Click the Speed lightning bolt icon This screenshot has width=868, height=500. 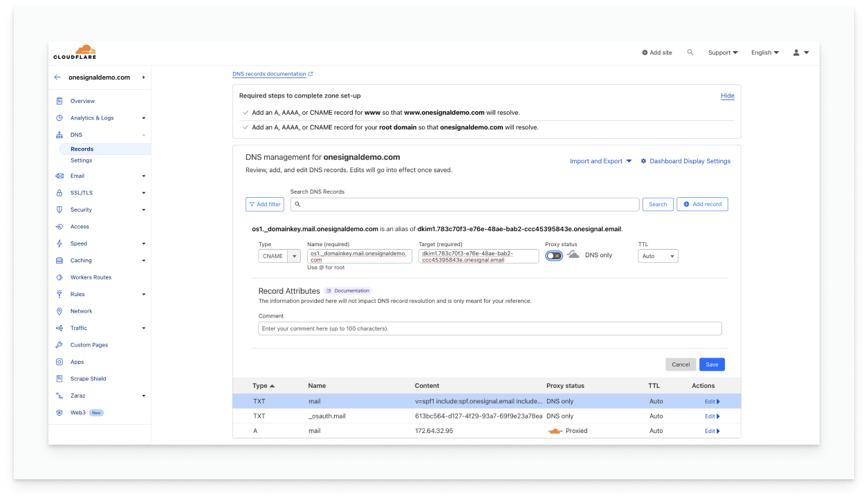[x=59, y=243]
